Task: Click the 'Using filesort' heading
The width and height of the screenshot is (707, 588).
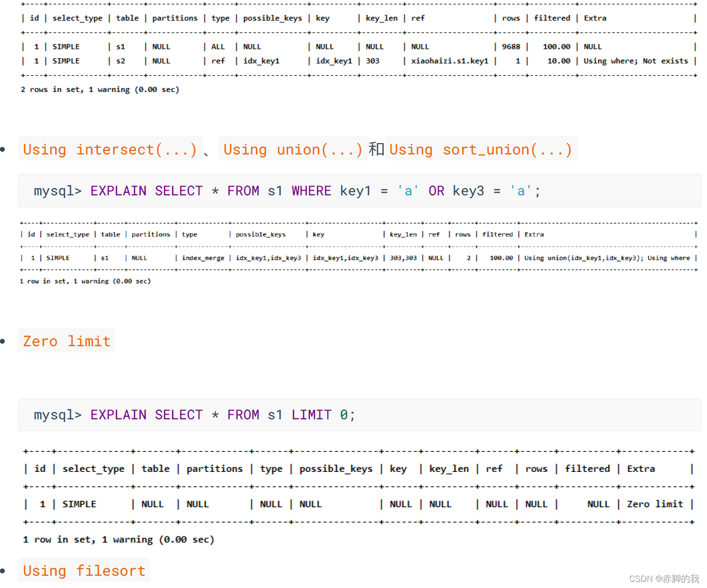Action: coord(84,570)
